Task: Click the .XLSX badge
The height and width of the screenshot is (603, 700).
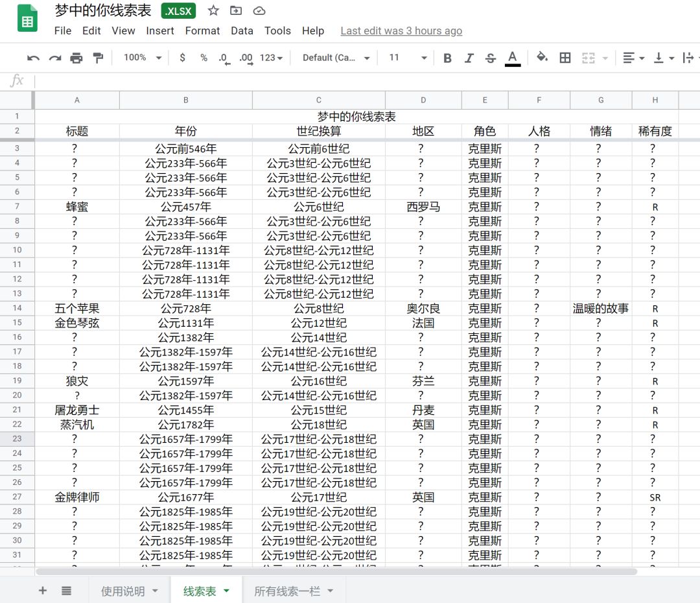Action: point(178,11)
